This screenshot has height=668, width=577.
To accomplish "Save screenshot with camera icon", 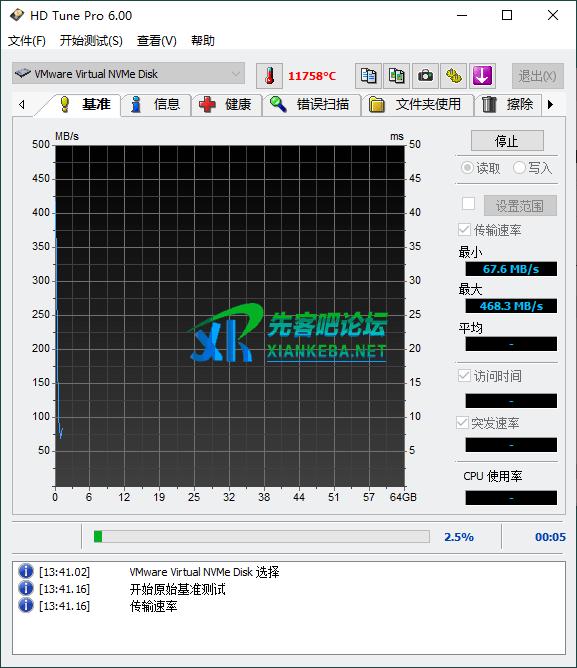I will coord(425,76).
